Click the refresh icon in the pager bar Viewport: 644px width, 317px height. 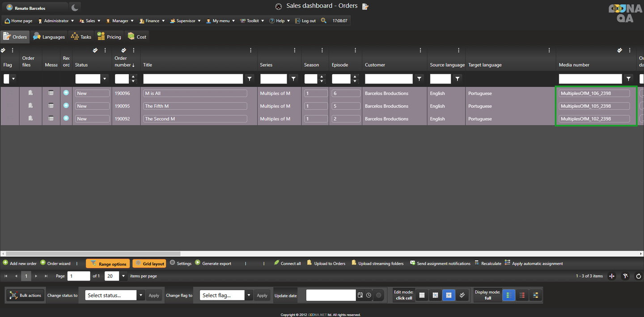[x=638, y=276]
